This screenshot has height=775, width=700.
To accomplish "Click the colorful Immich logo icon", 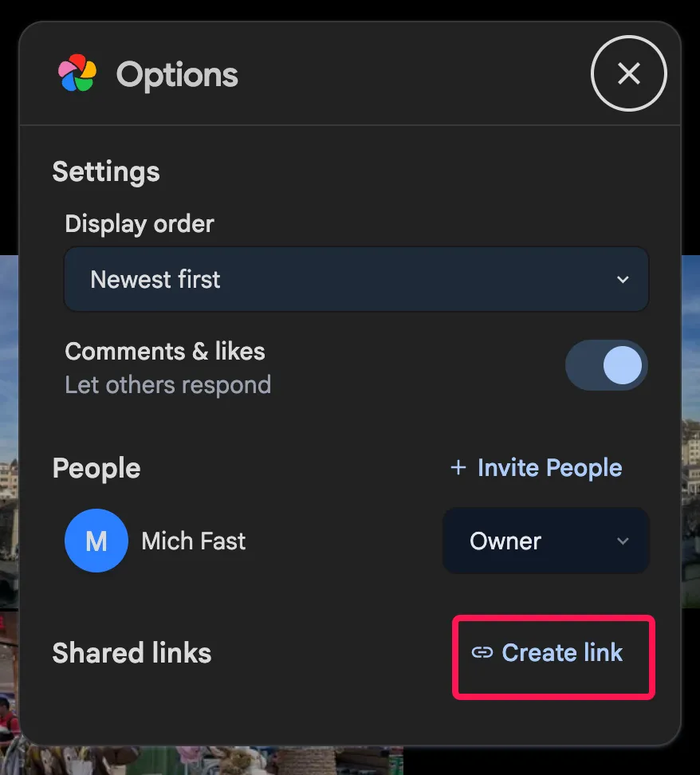I will point(77,73).
